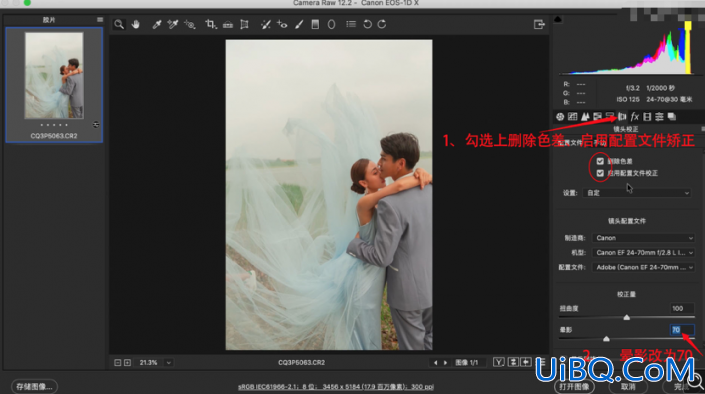This screenshot has height=394, width=705.
Task: Open workflow options link sRGB IEC61966-2.1
Action: tap(336, 386)
